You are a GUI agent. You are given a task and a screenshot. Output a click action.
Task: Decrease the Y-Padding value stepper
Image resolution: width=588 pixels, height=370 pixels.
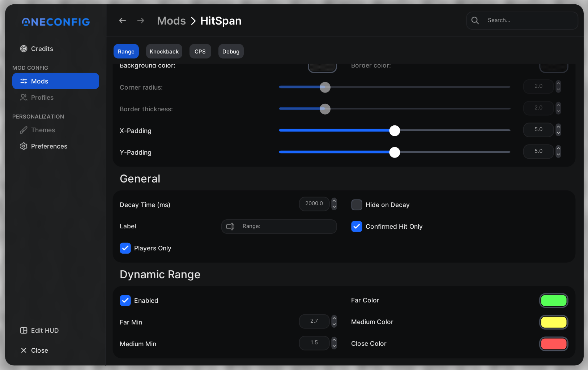[x=558, y=154]
